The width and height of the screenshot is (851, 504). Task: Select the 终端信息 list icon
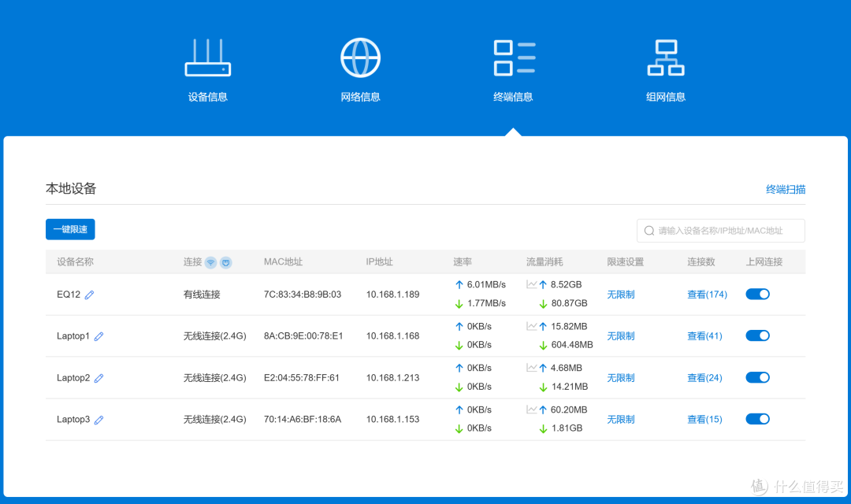point(514,57)
